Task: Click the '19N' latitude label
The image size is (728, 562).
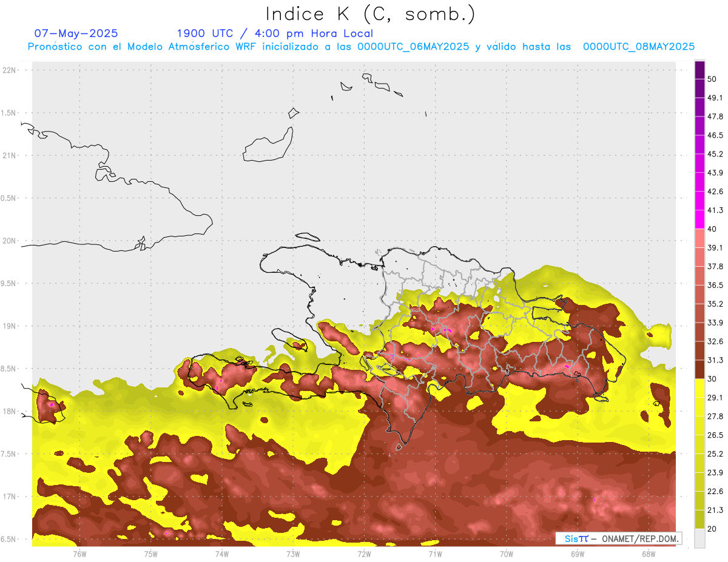Action: pyautogui.click(x=8, y=326)
